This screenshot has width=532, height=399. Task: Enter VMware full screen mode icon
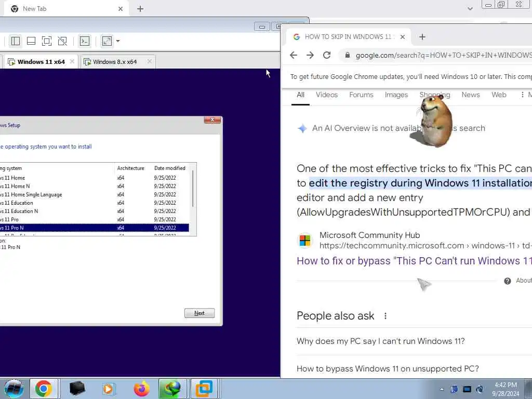coord(47,41)
